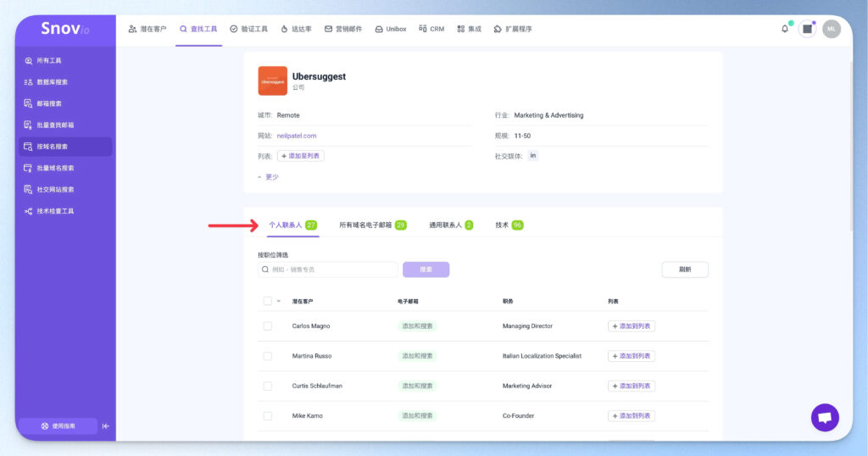Collapse company details with 更少
Viewport: 868px width, 456px height.
[x=268, y=177]
